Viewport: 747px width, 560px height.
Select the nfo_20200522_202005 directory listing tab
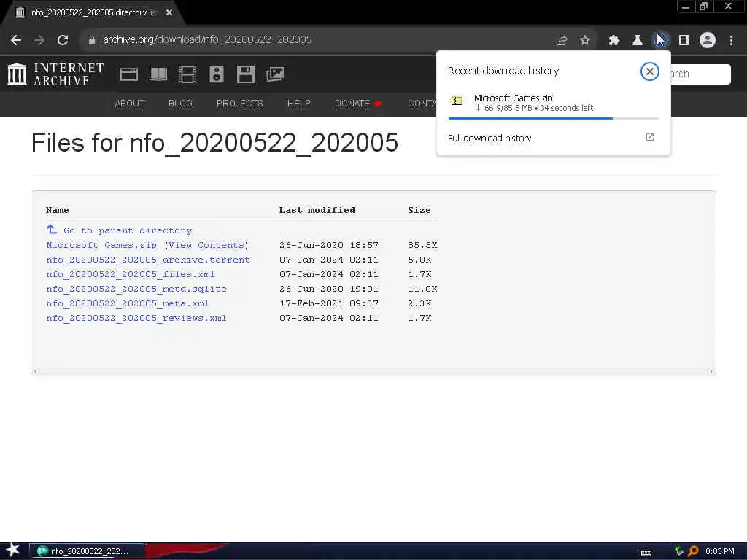coord(93,12)
